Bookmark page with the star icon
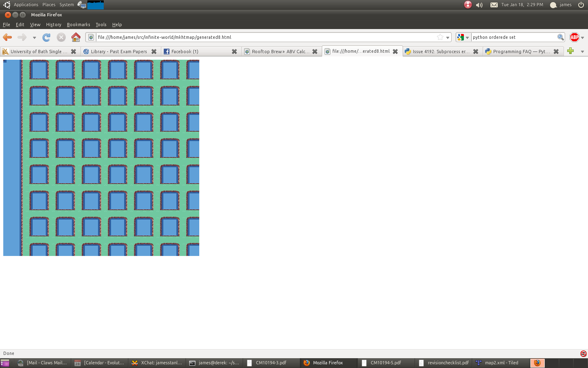Image resolution: width=588 pixels, height=368 pixels. 440,37
